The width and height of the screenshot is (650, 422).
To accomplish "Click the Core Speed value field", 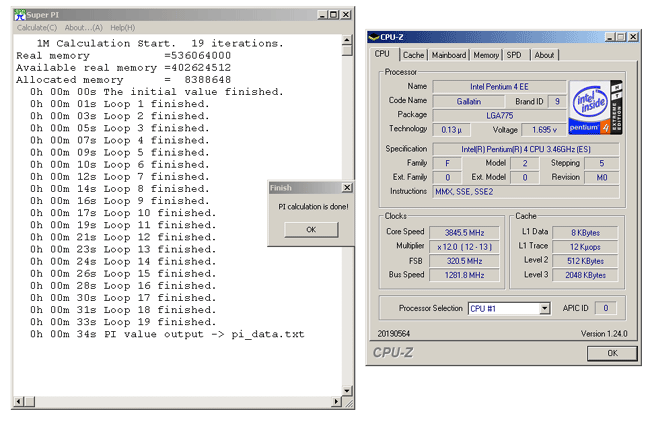I will pyautogui.click(x=462, y=232).
